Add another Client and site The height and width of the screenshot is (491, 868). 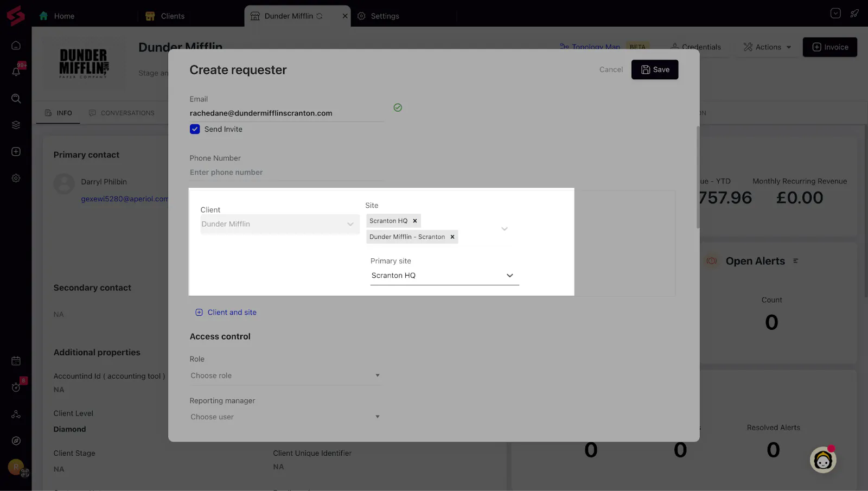(226, 313)
